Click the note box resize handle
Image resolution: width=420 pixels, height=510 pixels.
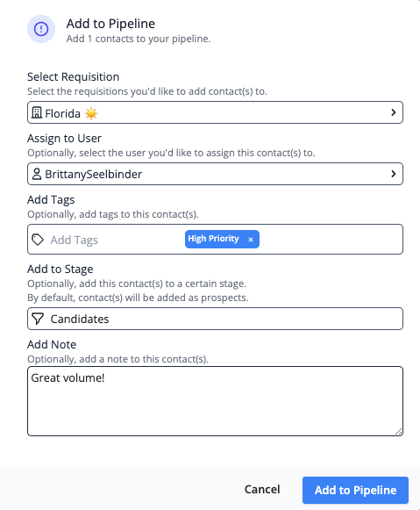point(399,431)
